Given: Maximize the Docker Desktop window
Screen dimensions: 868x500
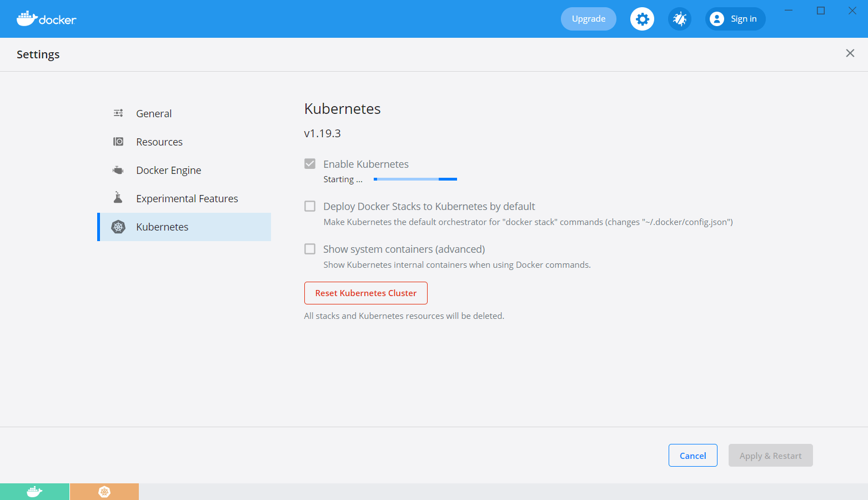Looking at the screenshot, I should tap(821, 11).
